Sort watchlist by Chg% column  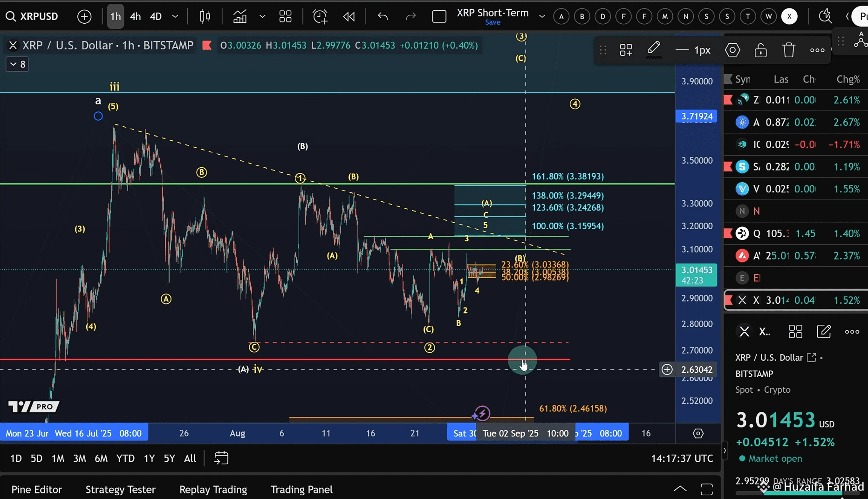point(848,79)
